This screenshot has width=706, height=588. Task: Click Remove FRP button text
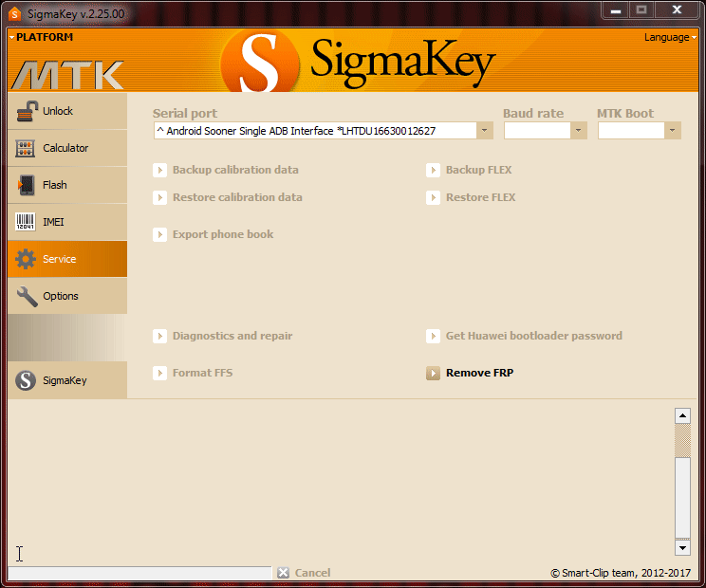[479, 374]
